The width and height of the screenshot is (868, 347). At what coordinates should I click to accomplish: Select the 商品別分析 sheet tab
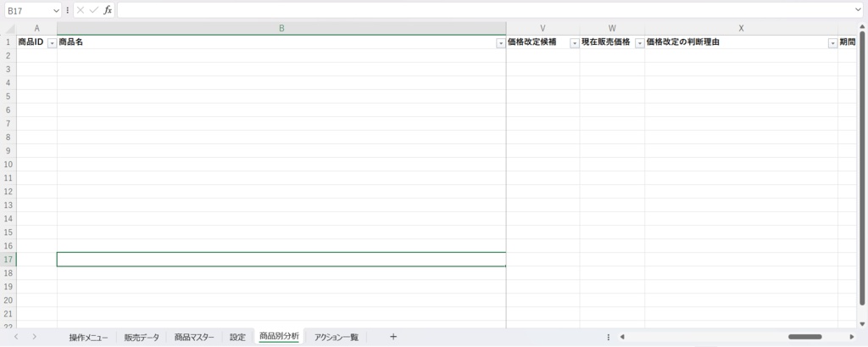279,337
